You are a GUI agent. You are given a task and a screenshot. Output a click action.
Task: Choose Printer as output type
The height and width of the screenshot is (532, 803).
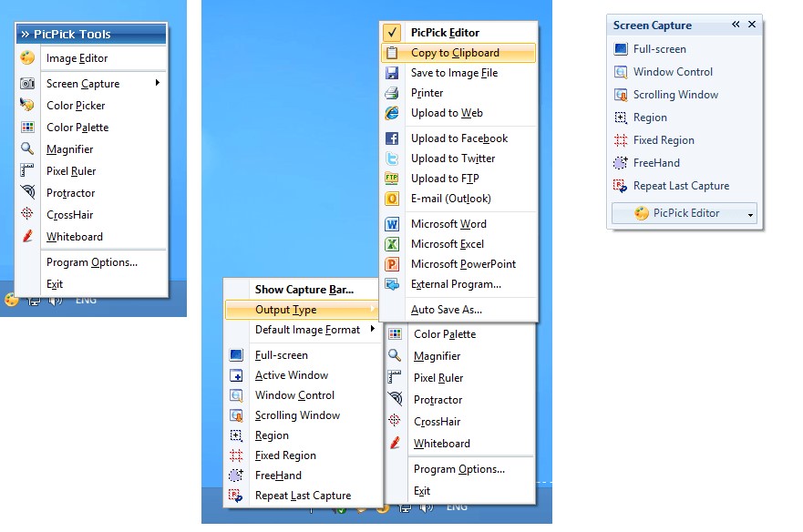pyautogui.click(x=427, y=93)
